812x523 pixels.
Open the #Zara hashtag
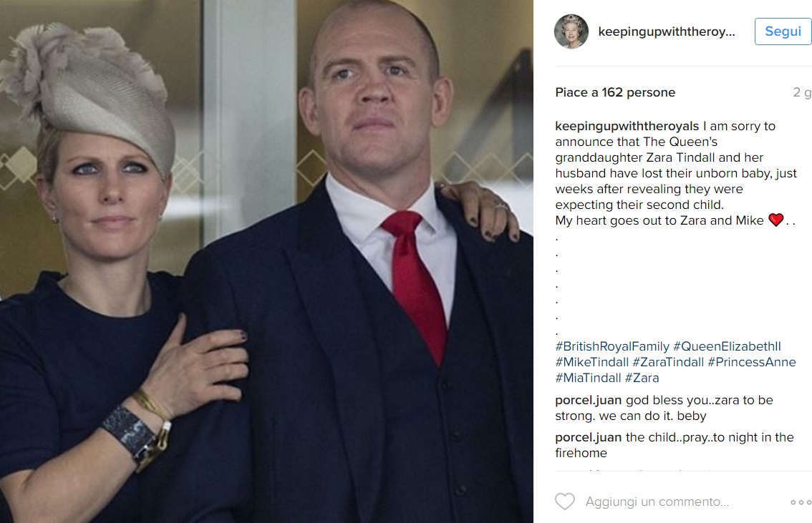642,378
